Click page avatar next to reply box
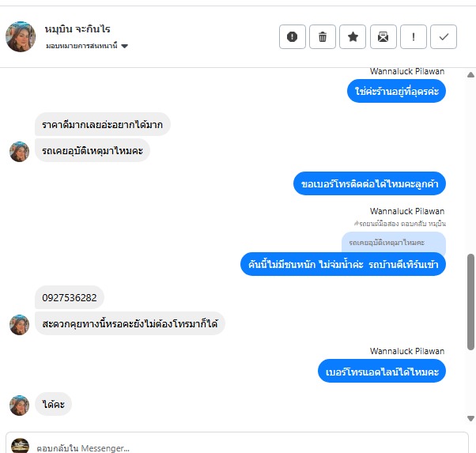476x453 pixels. (20, 446)
